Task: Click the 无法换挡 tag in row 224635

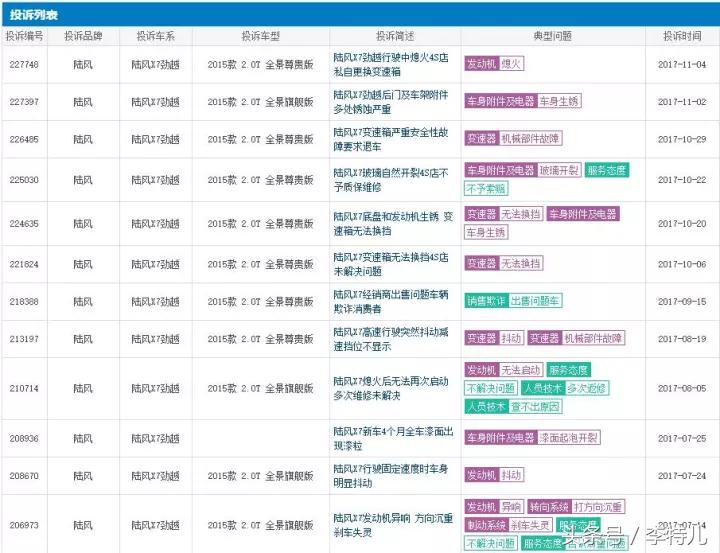Action: tap(521, 214)
